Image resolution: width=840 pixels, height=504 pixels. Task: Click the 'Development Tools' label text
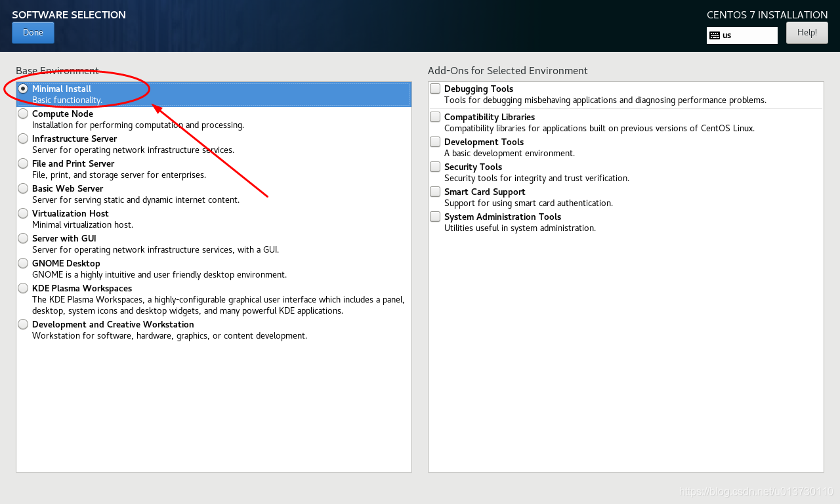coord(484,142)
